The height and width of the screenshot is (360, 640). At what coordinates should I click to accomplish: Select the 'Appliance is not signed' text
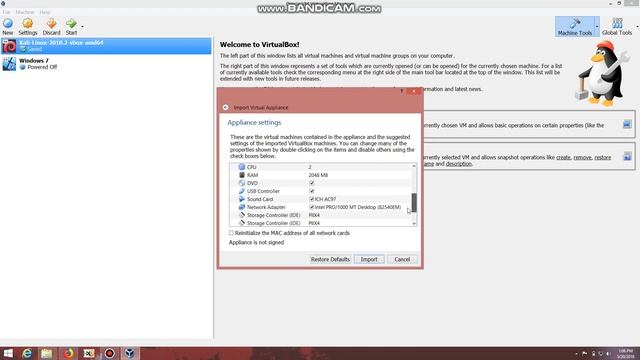click(256, 242)
